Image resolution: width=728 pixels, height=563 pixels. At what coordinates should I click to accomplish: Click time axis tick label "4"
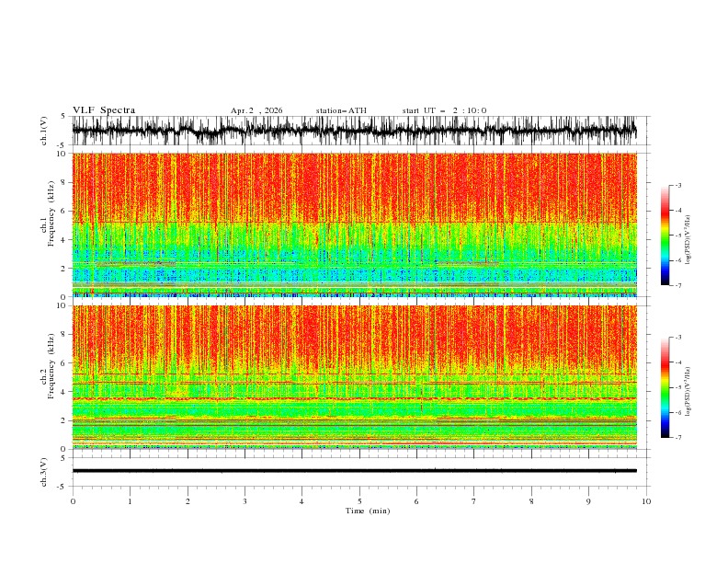(301, 501)
